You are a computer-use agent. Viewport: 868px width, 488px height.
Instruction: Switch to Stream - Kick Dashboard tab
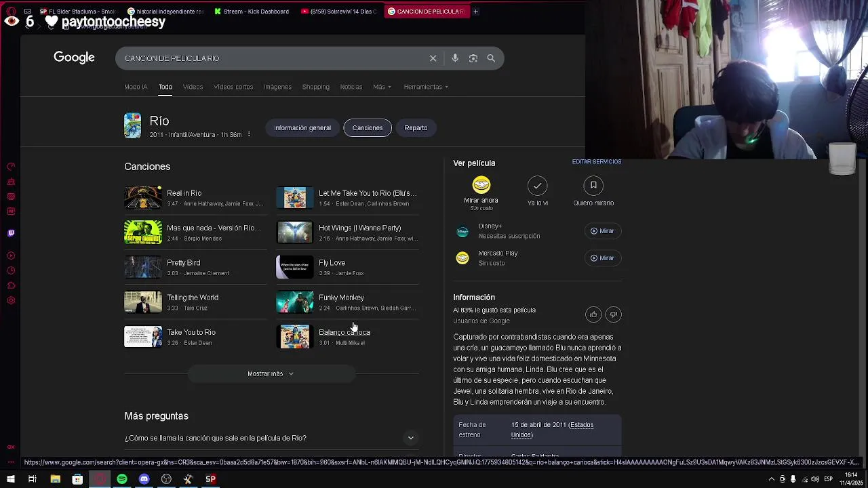click(x=251, y=12)
